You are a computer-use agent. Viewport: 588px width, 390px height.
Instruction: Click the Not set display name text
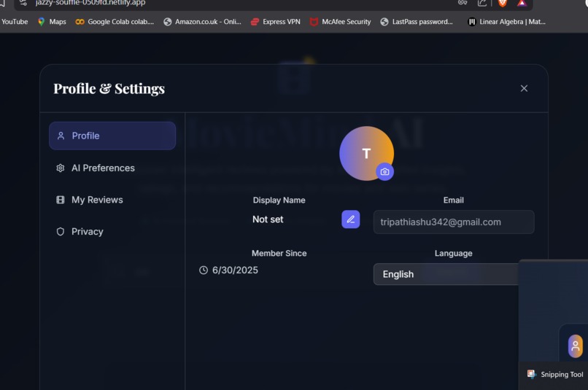(x=268, y=219)
